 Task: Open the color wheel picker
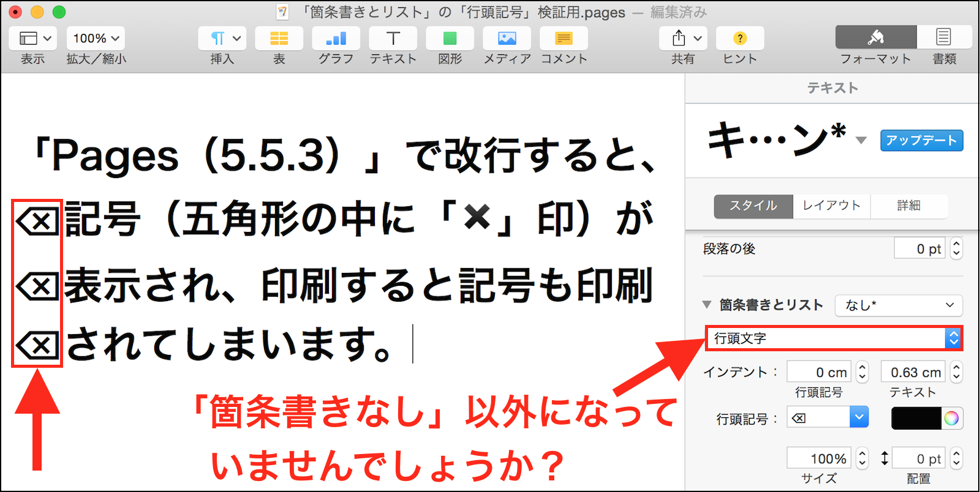tap(951, 418)
